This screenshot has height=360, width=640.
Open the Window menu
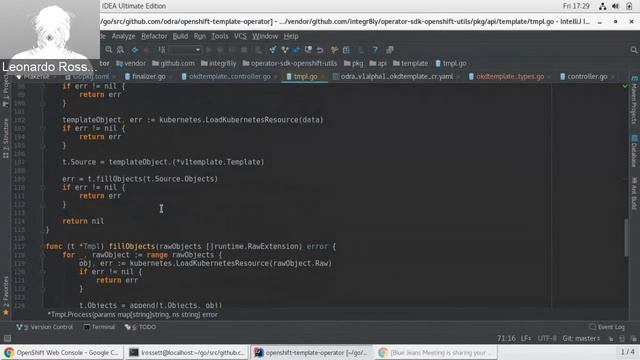[x=265, y=36]
